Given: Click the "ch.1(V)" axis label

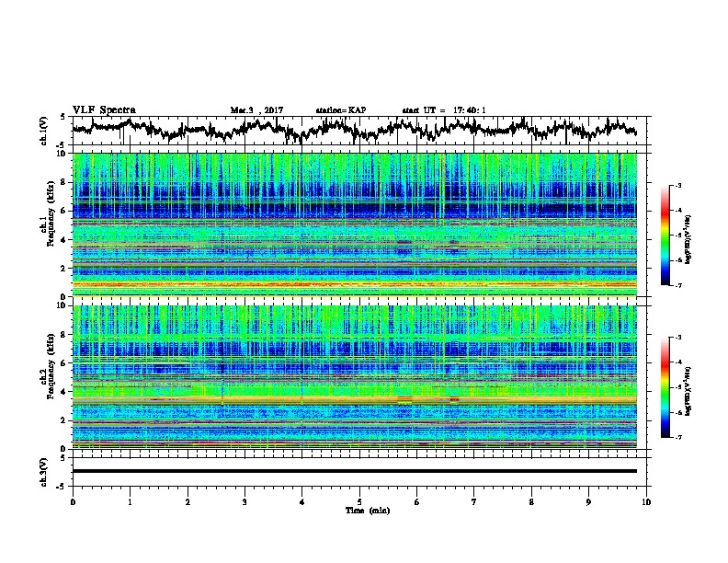Looking at the screenshot, I should [x=44, y=131].
